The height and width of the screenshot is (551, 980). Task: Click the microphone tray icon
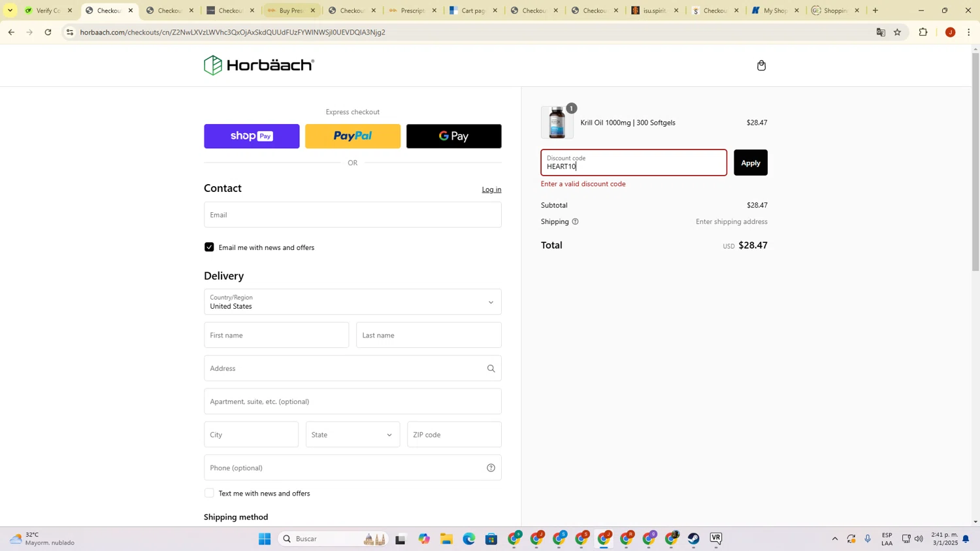pyautogui.click(x=868, y=539)
